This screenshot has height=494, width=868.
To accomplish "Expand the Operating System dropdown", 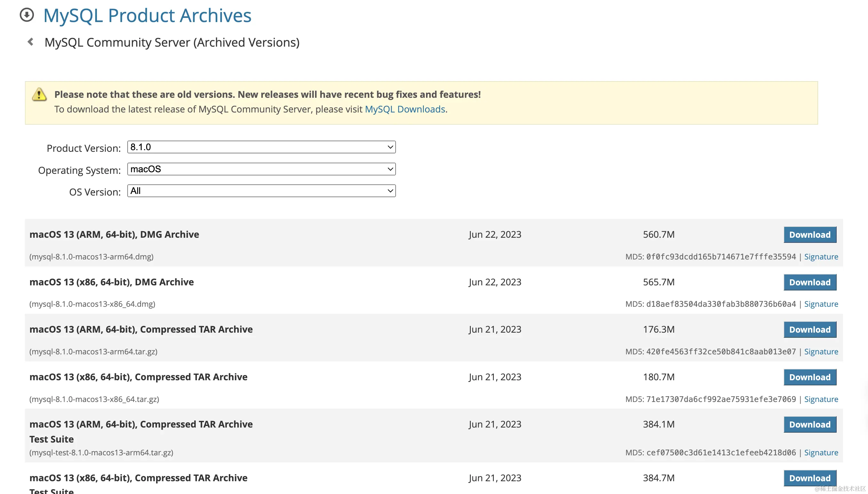I will tap(261, 169).
